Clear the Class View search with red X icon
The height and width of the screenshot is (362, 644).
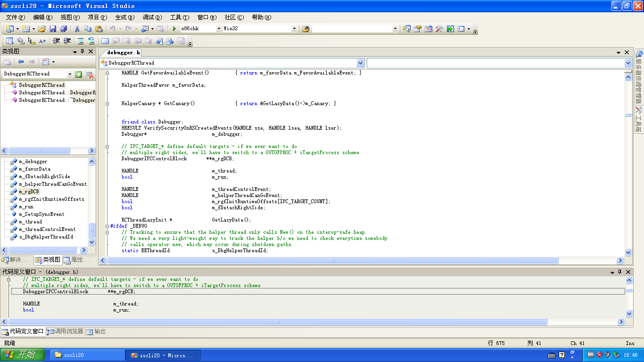89,74
